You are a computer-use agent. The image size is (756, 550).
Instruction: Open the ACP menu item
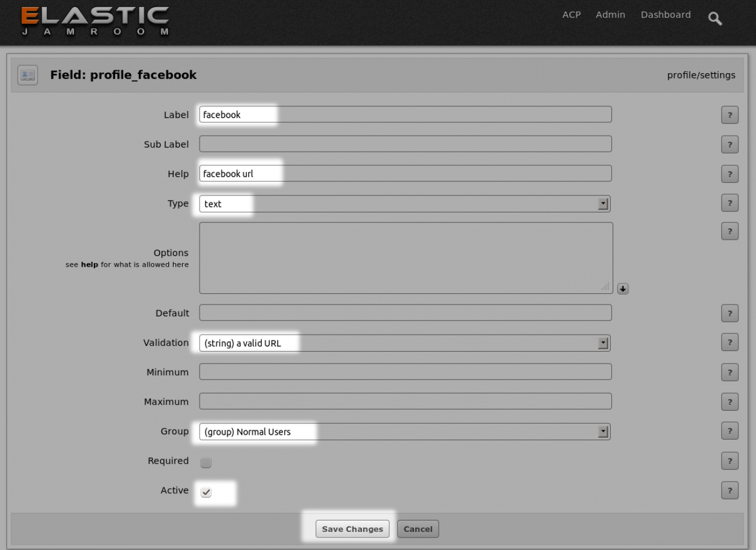pyautogui.click(x=571, y=15)
